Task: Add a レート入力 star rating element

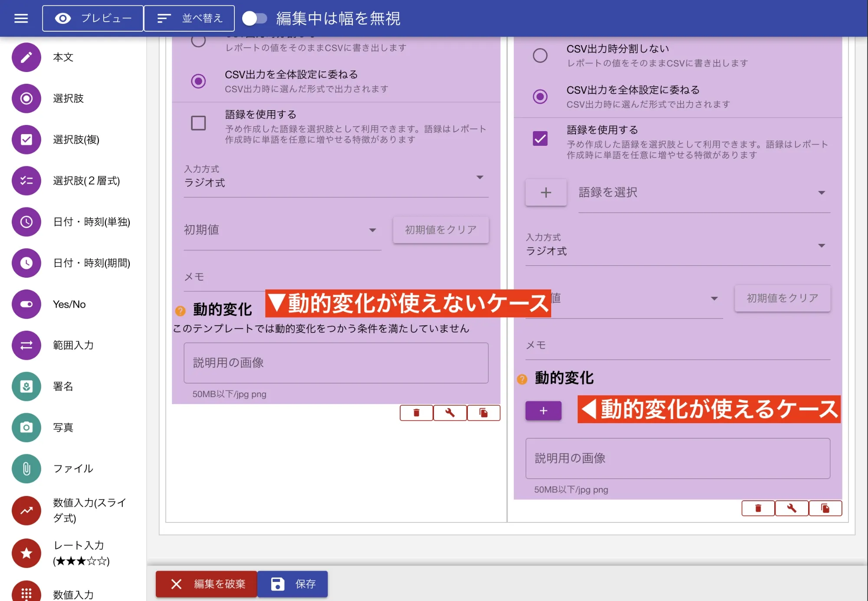Action: click(x=26, y=553)
